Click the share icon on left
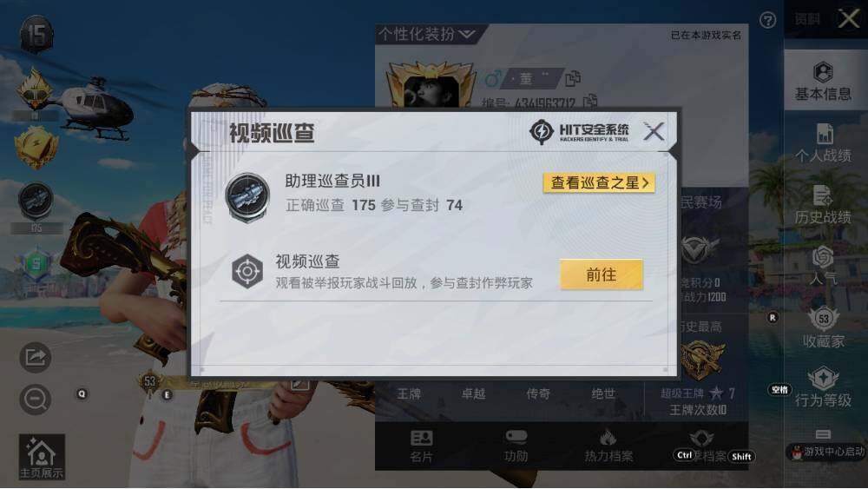This screenshot has width=868, height=489. [x=36, y=357]
